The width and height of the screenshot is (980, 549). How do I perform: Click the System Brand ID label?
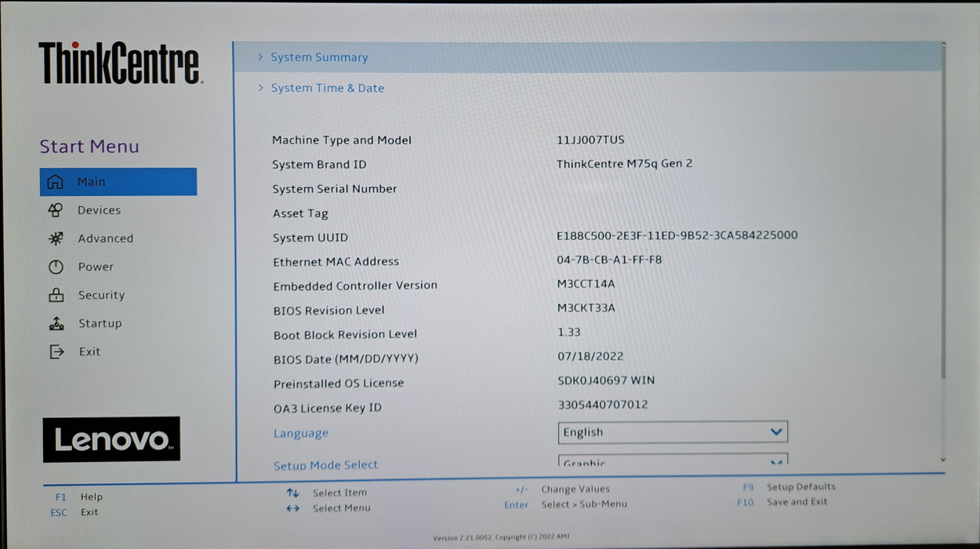pos(319,165)
